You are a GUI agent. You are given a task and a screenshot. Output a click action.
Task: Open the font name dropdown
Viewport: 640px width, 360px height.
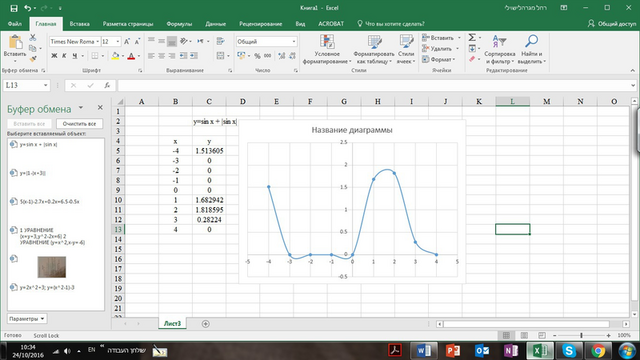point(97,42)
